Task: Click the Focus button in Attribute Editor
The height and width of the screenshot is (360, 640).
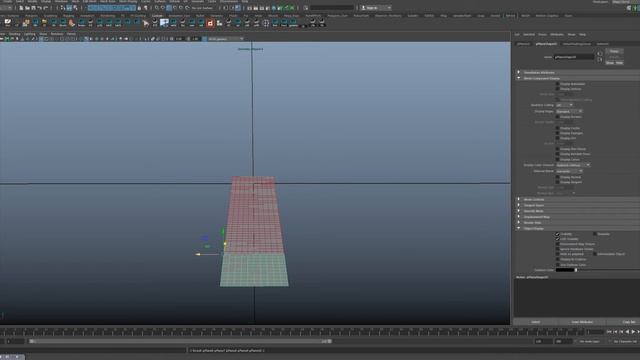Action: click(614, 51)
